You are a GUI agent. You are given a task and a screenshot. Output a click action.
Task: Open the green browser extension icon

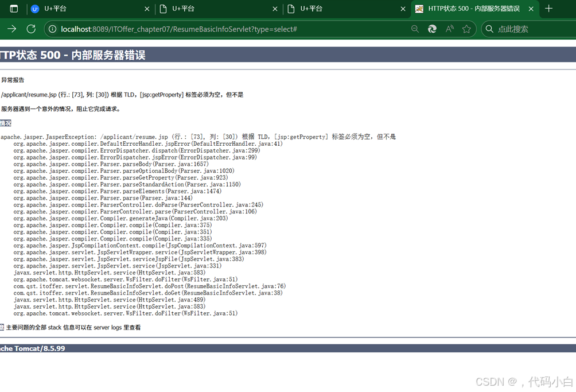[x=432, y=29]
